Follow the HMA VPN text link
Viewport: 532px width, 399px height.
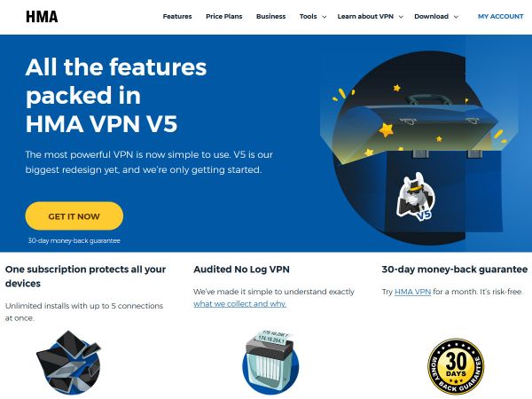[412, 292]
